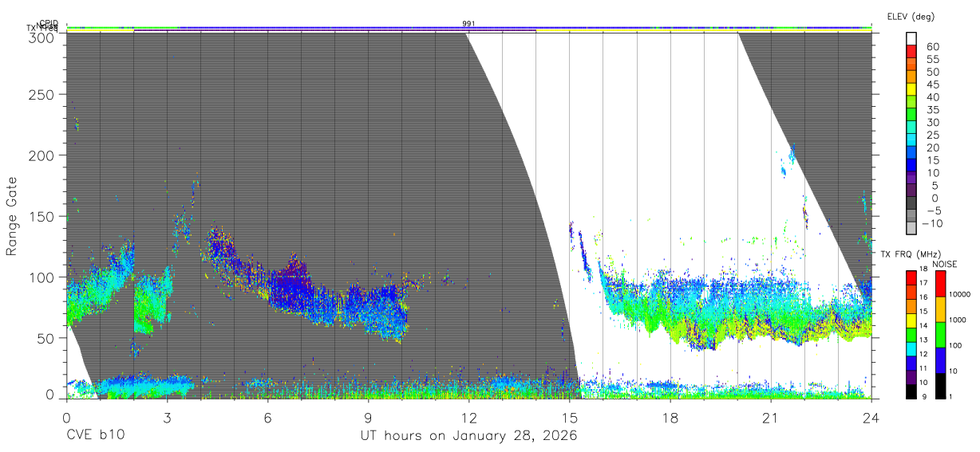Image resolution: width=980 pixels, height=452 pixels.
Task: Click the "1" label at NOISE colorbar bottom
Action: [x=950, y=396]
